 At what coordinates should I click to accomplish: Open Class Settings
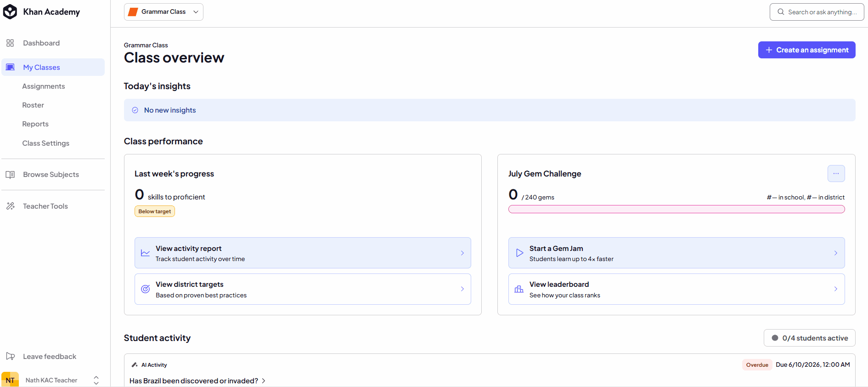tap(46, 143)
